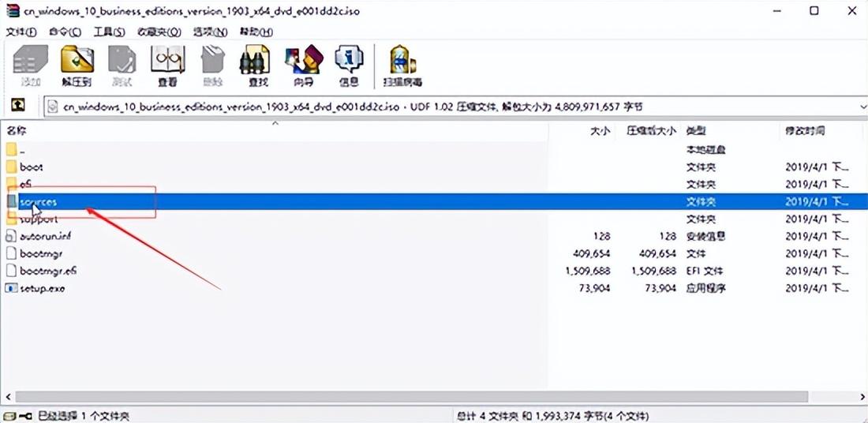The width and height of the screenshot is (868, 423).
Task: Click the Delete (删除) toolbar icon
Action: (x=212, y=60)
